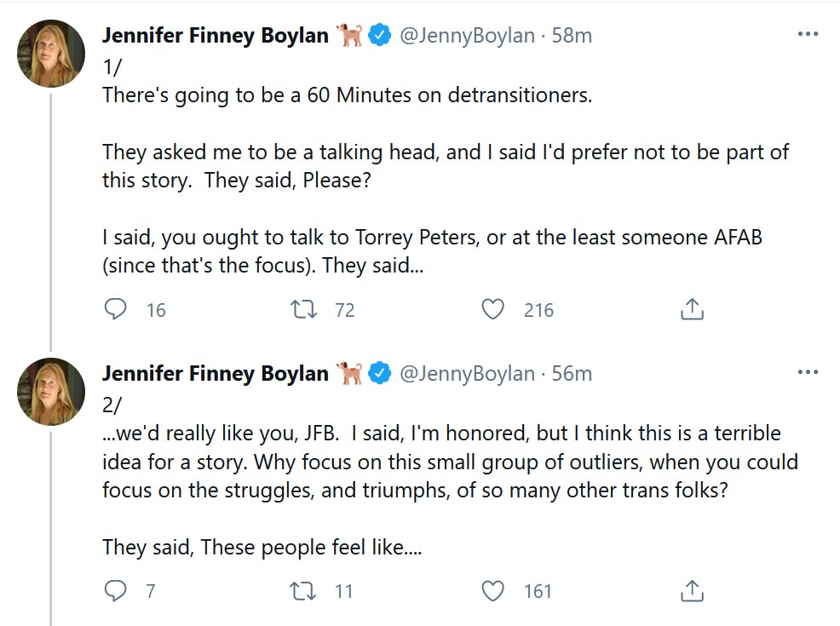Click @JennyBoylan handle on the second tweet
The width and height of the screenshot is (840, 626).
(467, 374)
